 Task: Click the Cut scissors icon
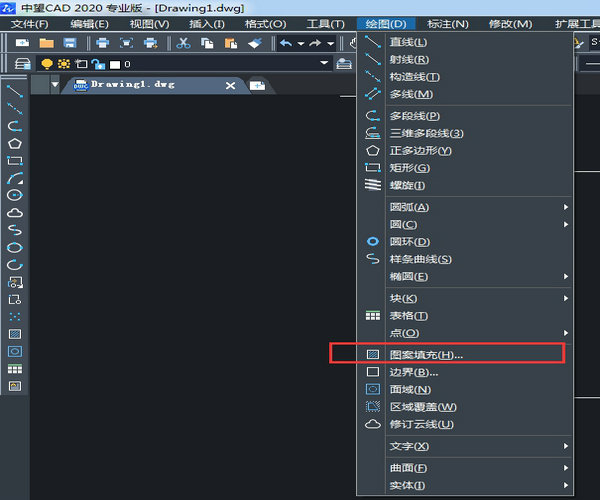click(182, 43)
